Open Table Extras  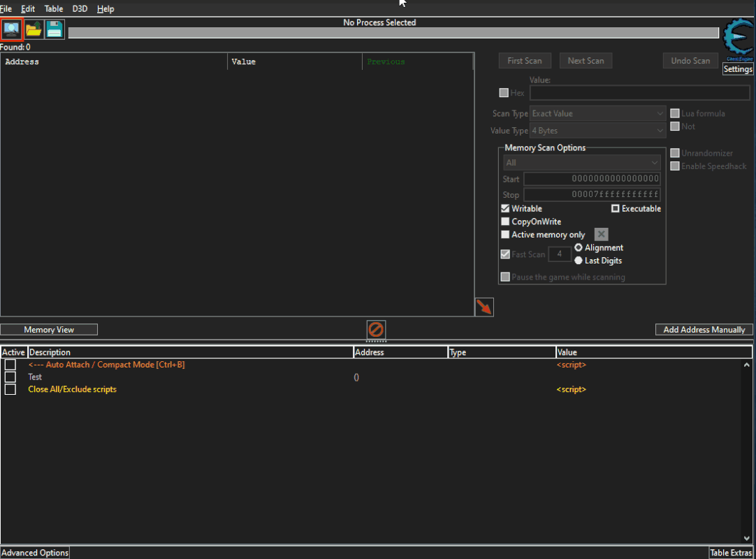tap(730, 553)
